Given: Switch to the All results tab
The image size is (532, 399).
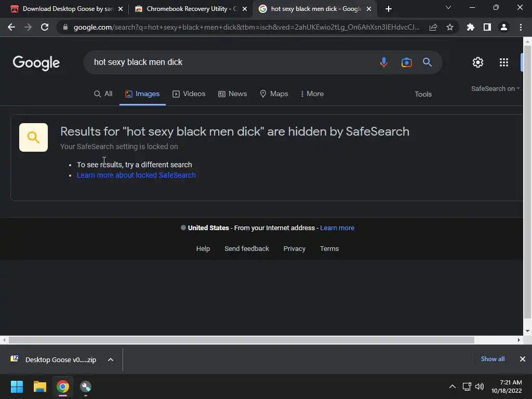Looking at the screenshot, I should point(103,94).
